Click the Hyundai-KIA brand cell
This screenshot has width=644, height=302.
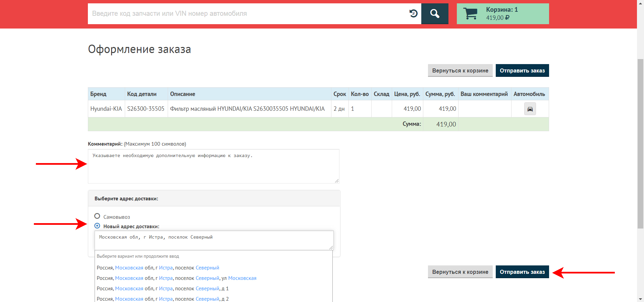[x=106, y=109]
